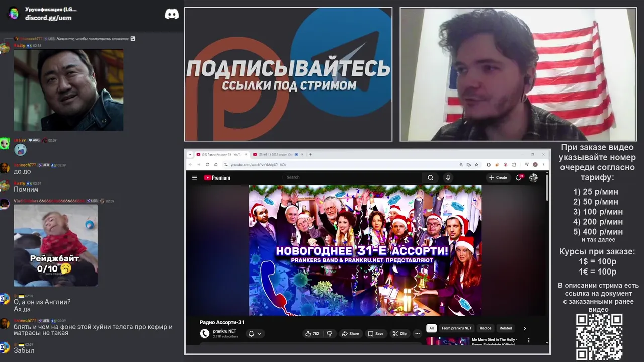
Task: Open the prankru NET channel name
Action: 224,331
